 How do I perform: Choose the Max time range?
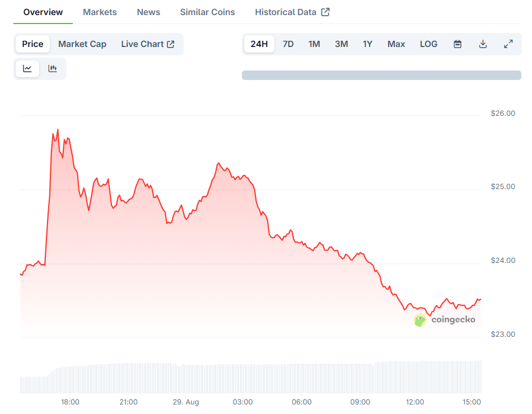click(x=396, y=44)
